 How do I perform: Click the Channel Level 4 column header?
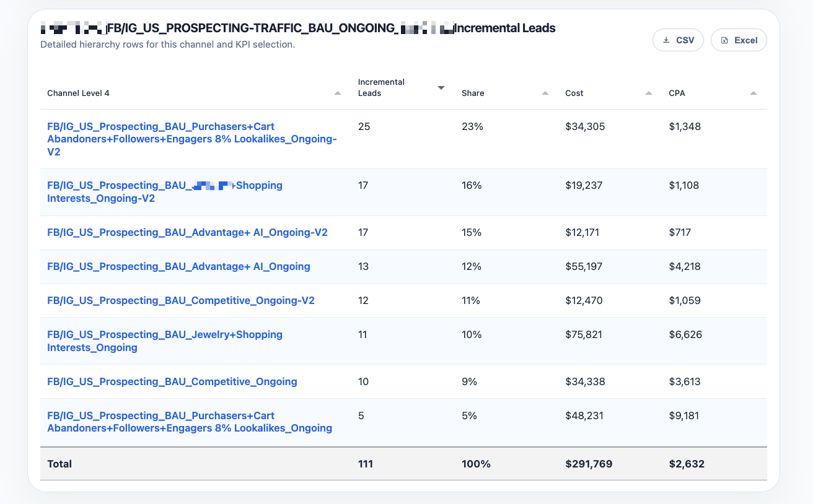(x=78, y=93)
